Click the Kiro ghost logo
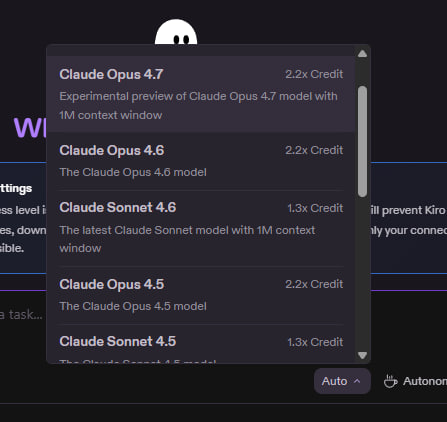Image resolution: width=447 pixels, height=422 pixels. point(176,32)
